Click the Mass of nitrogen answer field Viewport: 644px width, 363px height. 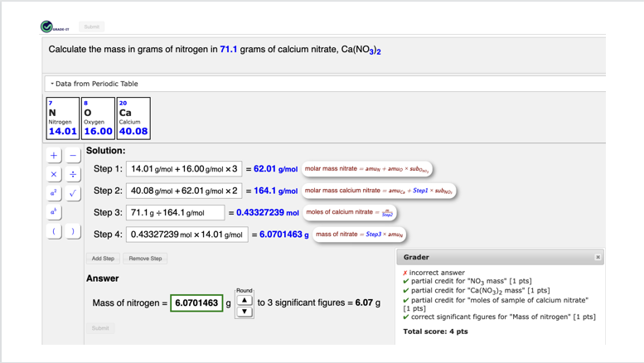196,303
